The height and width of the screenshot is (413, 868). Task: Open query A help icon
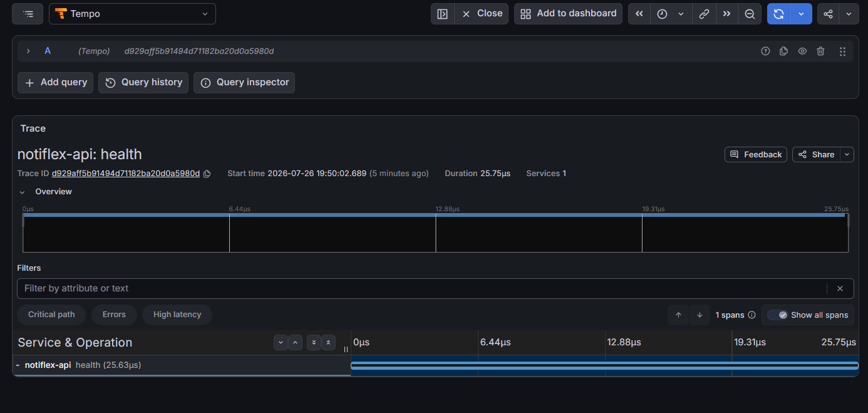pyautogui.click(x=765, y=51)
